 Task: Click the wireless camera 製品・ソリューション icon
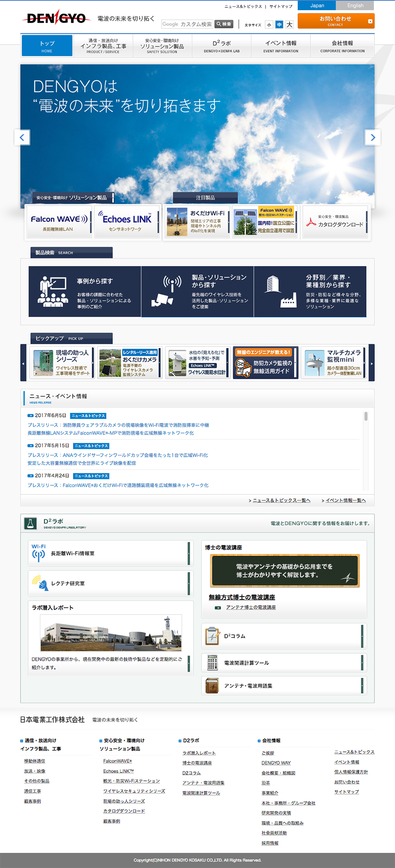(166, 291)
